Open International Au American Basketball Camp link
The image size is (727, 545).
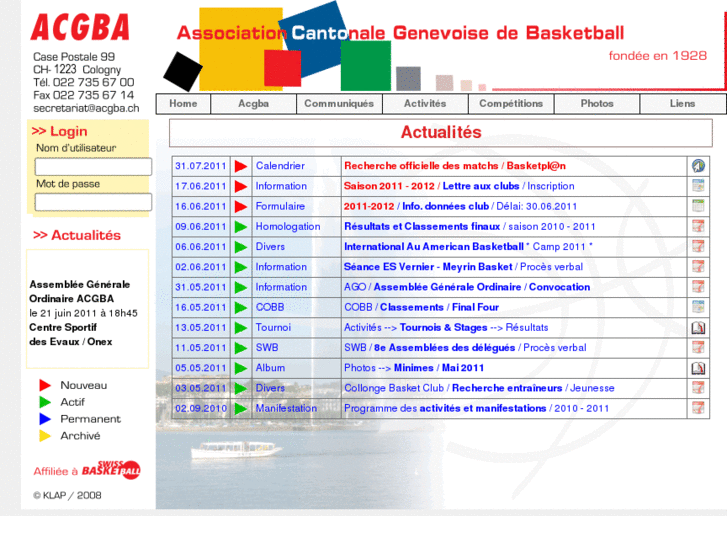click(x=468, y=246)
